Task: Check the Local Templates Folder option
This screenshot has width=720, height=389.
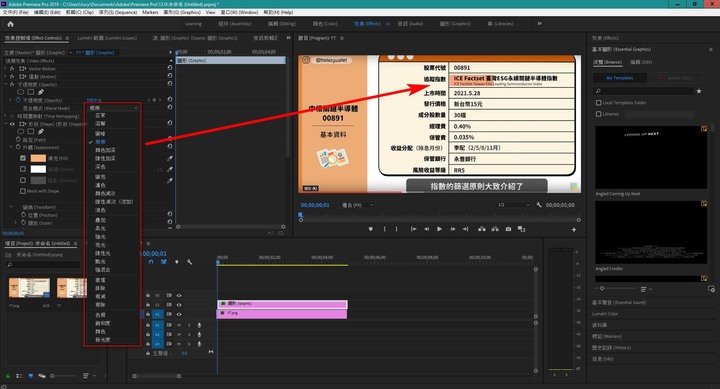Action: point(598,103)
